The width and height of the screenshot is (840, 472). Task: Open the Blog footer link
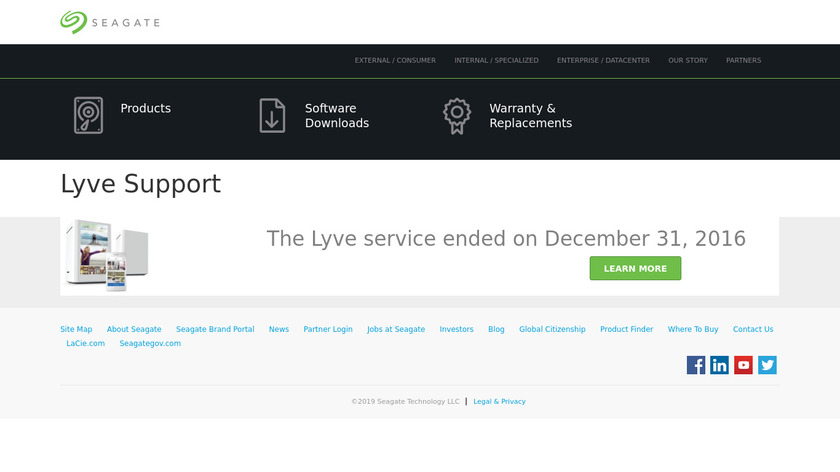click(496, 329)
